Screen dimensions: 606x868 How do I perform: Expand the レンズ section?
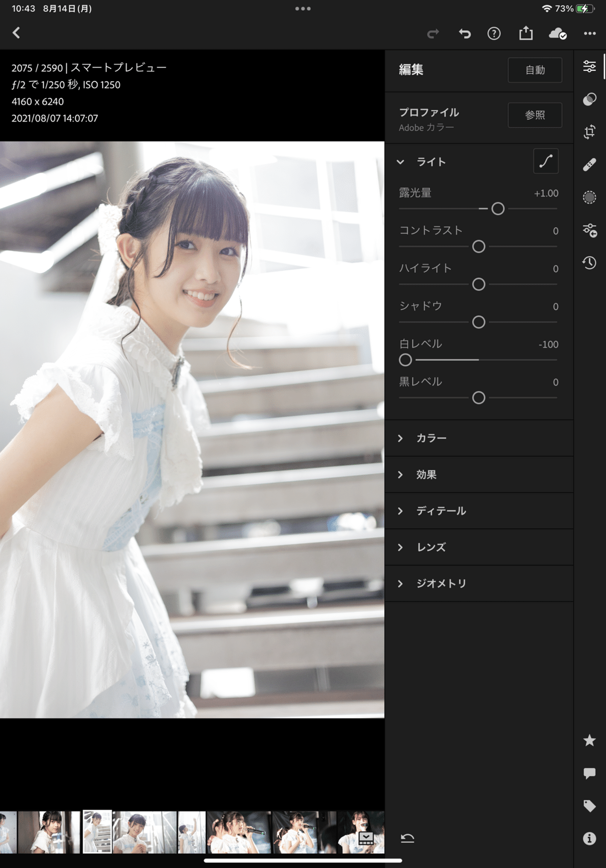[479, 547]
